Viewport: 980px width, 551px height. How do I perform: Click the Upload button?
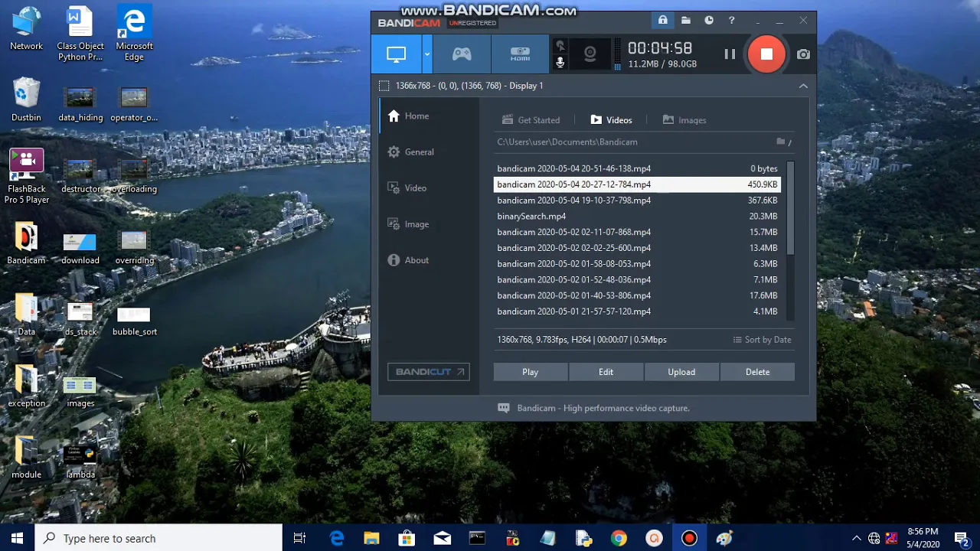click(681, 372)
